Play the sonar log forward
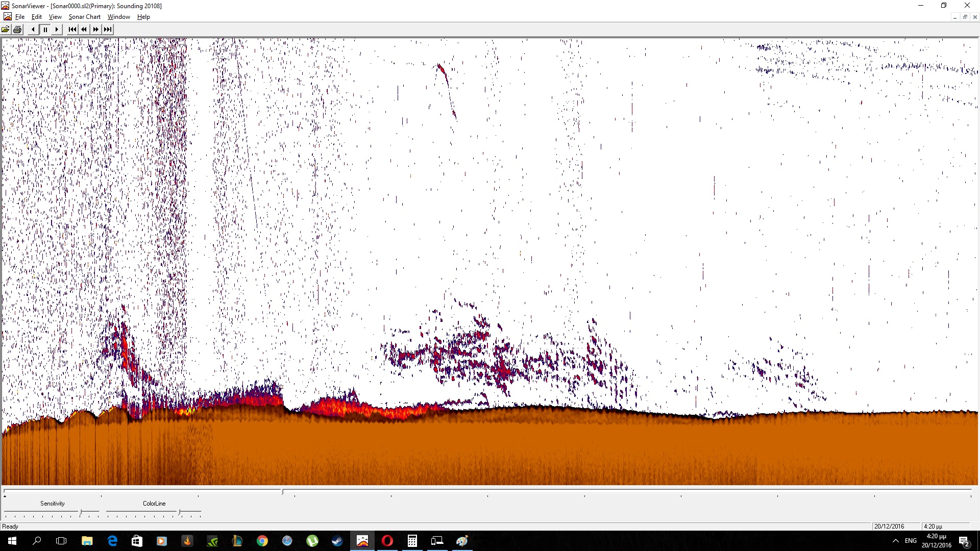This screenshot has height=551, width=980. click(x=57, y=30)
